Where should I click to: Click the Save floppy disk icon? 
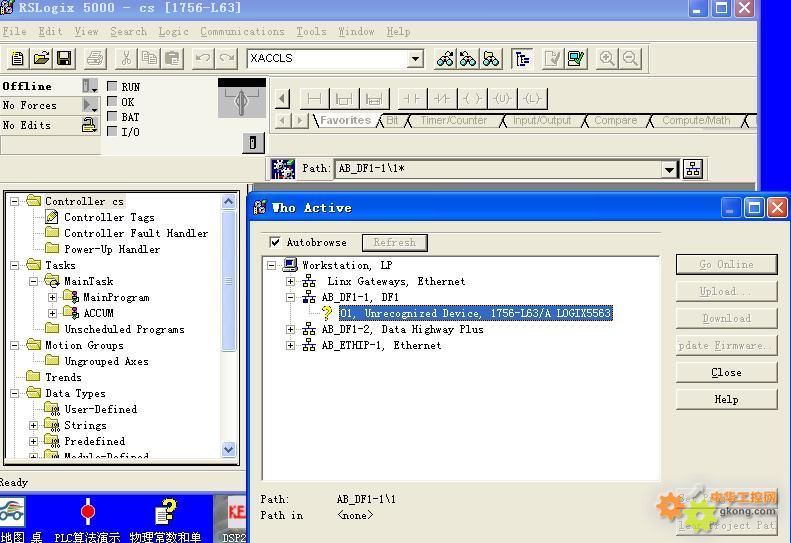pyautogui.click(x=64, y=59)
